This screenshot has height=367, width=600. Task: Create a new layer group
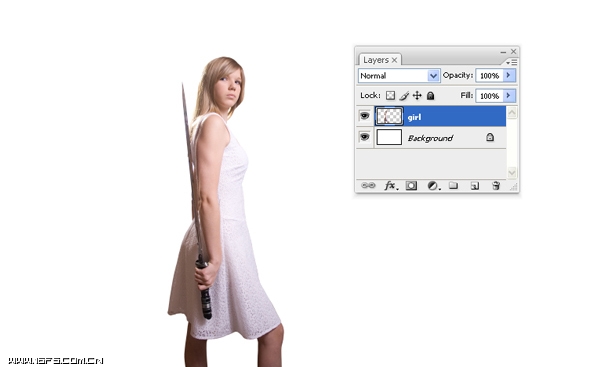point(453,186)
